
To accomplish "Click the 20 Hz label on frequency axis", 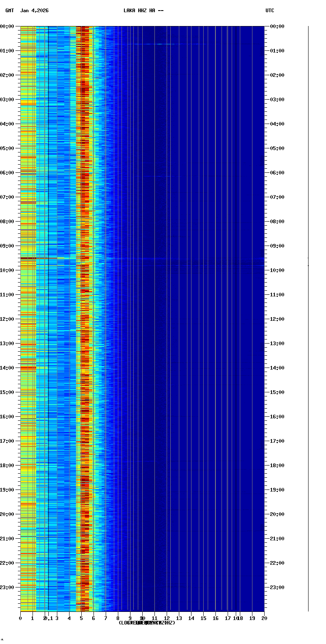I will click(x=264, y=618).
